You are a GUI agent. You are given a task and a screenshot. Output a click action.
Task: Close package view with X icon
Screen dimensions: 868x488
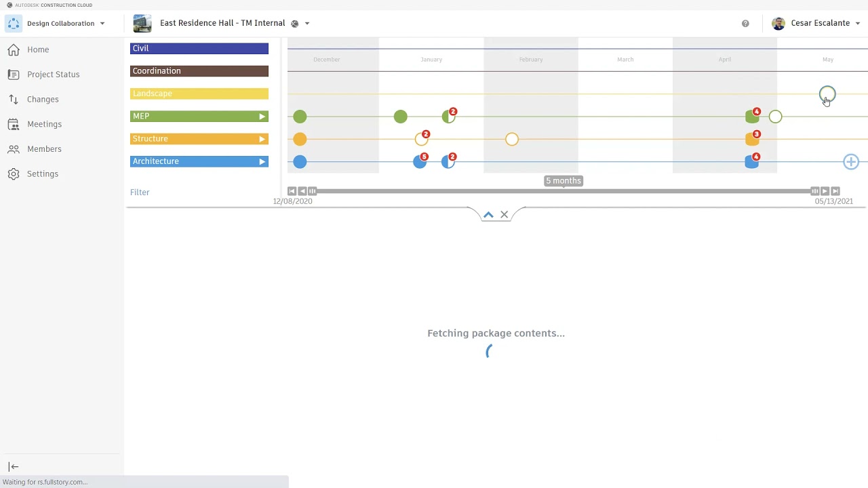pos(505,215)
